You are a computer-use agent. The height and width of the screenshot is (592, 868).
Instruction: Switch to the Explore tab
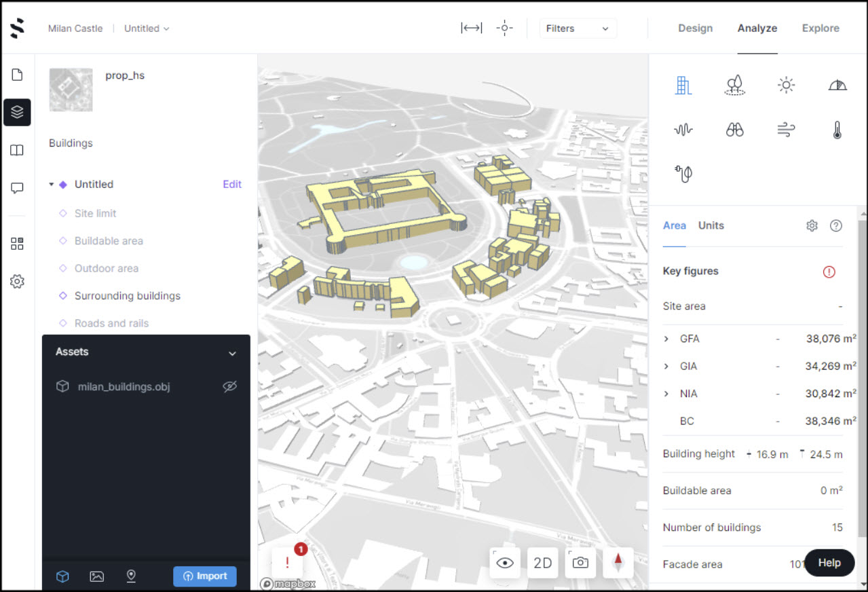pos(820,28)
